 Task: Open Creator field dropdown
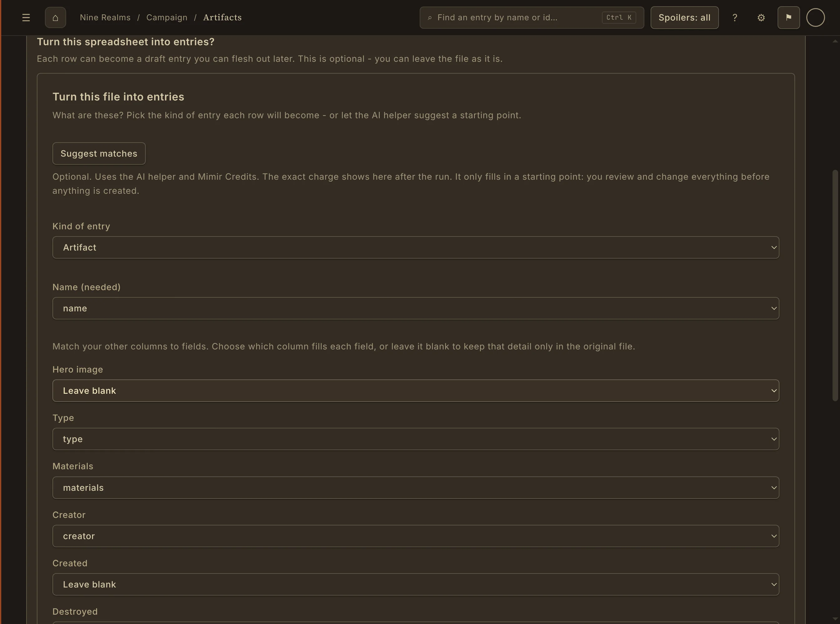tap(416, 536)
